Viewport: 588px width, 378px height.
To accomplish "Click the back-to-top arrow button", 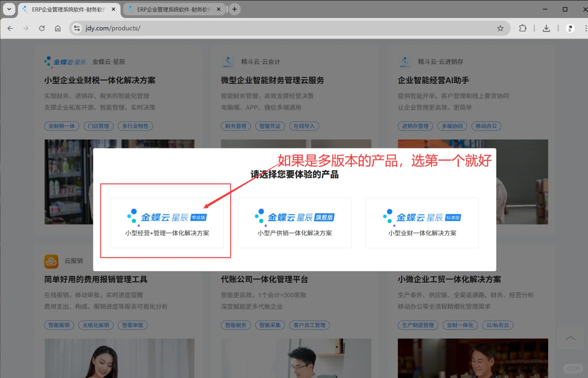I will [571, 338].
